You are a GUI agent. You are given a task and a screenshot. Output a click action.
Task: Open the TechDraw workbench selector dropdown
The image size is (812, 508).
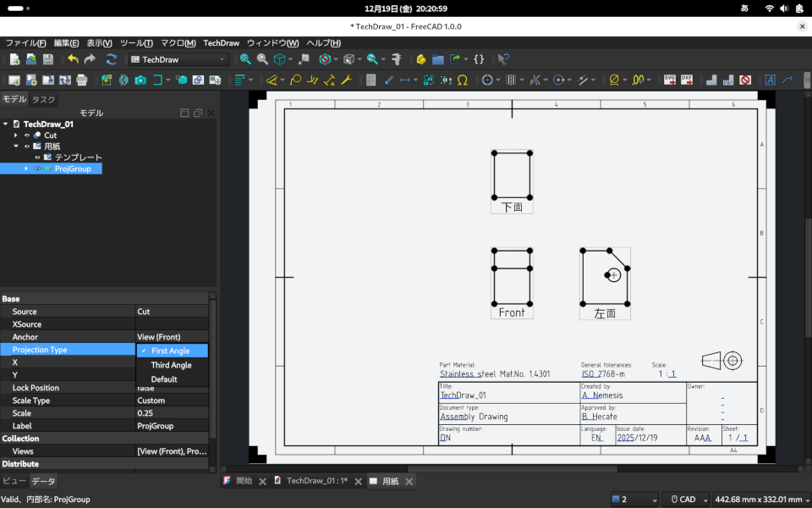click(178, 59)
